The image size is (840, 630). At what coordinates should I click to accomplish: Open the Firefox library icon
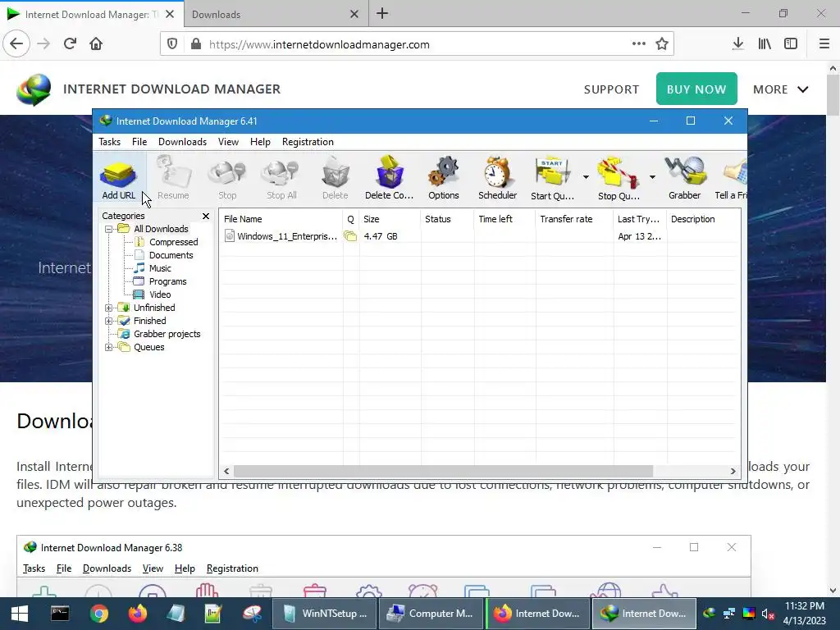(765, 44)
